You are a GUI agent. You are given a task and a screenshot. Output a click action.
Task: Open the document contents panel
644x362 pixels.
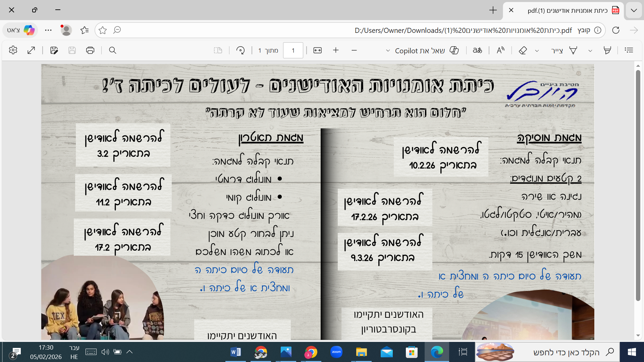coord(629,50)
